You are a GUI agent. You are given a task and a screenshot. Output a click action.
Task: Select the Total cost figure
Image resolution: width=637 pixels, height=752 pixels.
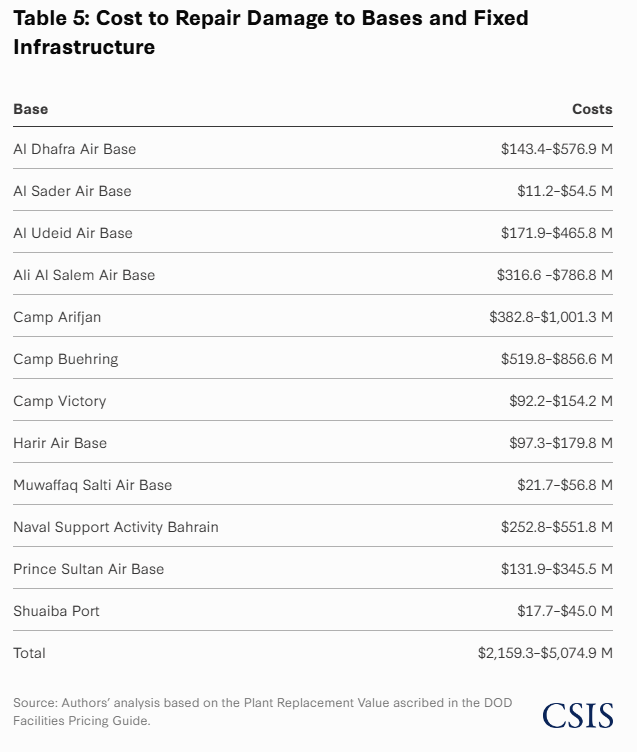(x=545, y=653)
